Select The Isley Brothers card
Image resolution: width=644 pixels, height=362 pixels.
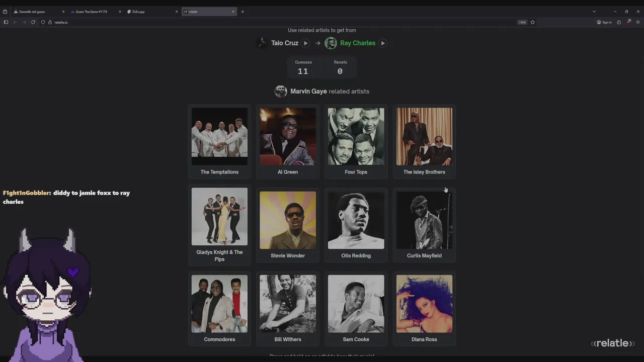(424, 142)
